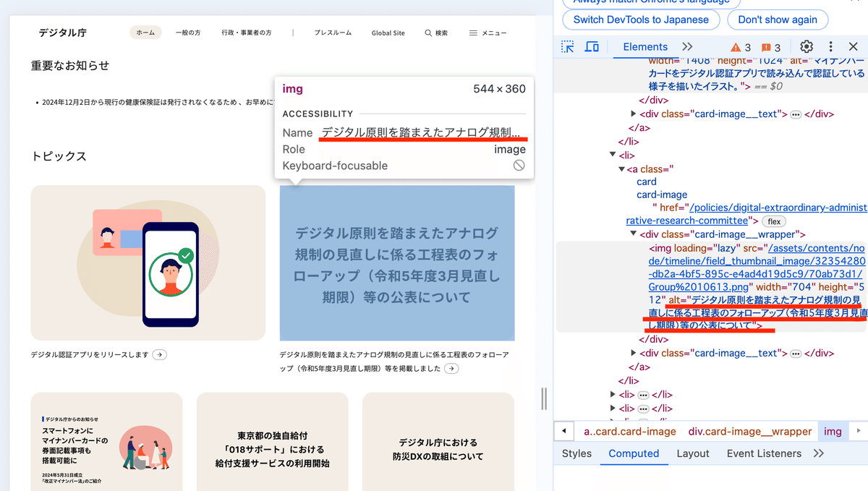Open 行政・事業者の方 navigation item
The height and width of the screenshot is (491, 868).
(247, 33)
